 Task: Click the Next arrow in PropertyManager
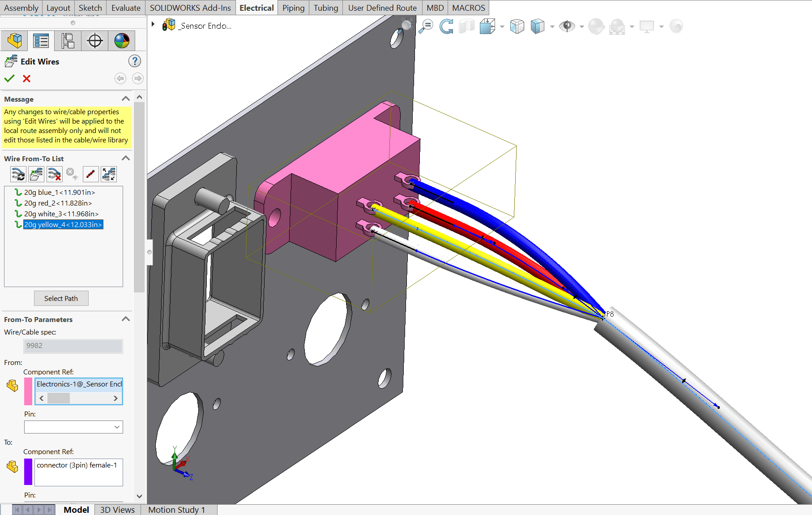point(138,78)
